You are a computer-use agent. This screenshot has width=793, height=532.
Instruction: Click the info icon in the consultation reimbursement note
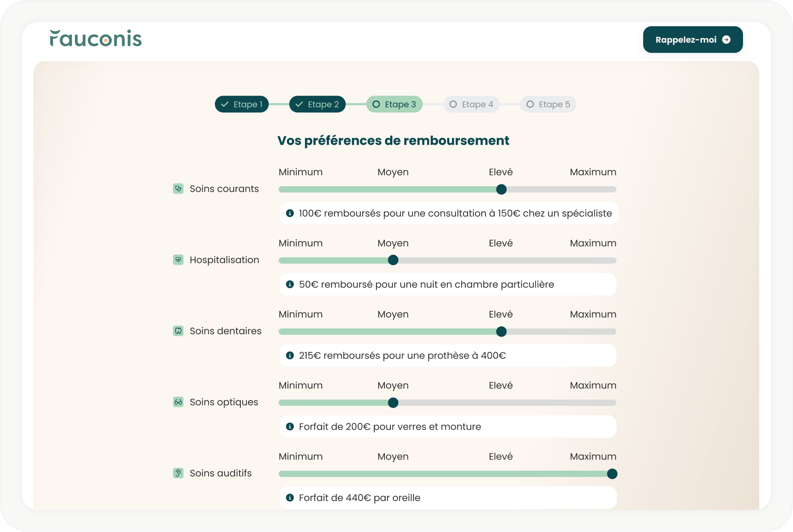pos(290,213)
